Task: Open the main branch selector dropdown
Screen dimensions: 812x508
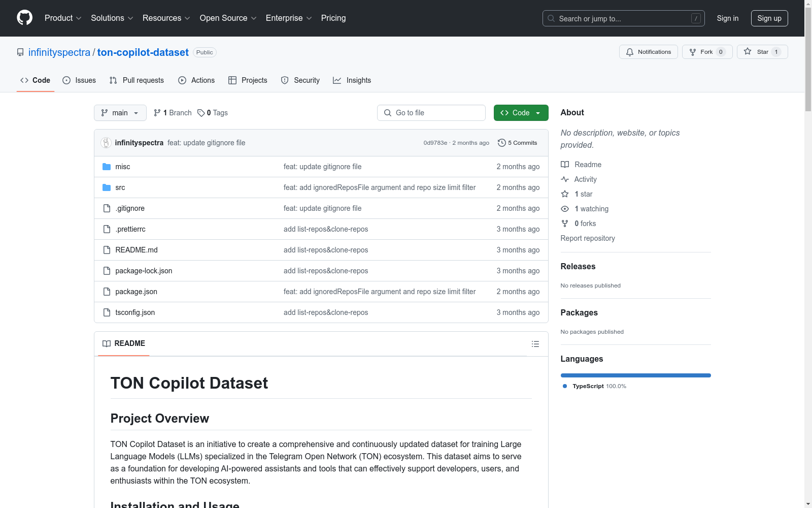Action: click(x=120, y=113)
